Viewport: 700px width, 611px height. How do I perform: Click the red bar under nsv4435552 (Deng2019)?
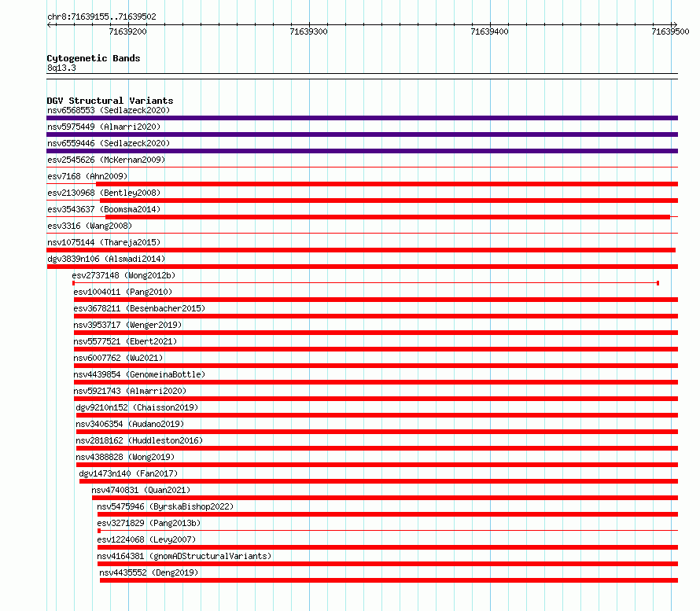(x=389, y=580)
